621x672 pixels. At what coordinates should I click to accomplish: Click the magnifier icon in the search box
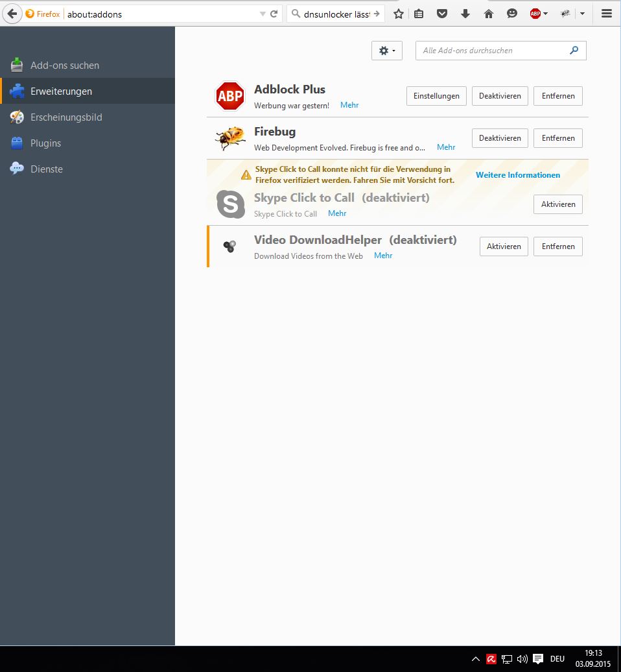[x=296, y=14]
